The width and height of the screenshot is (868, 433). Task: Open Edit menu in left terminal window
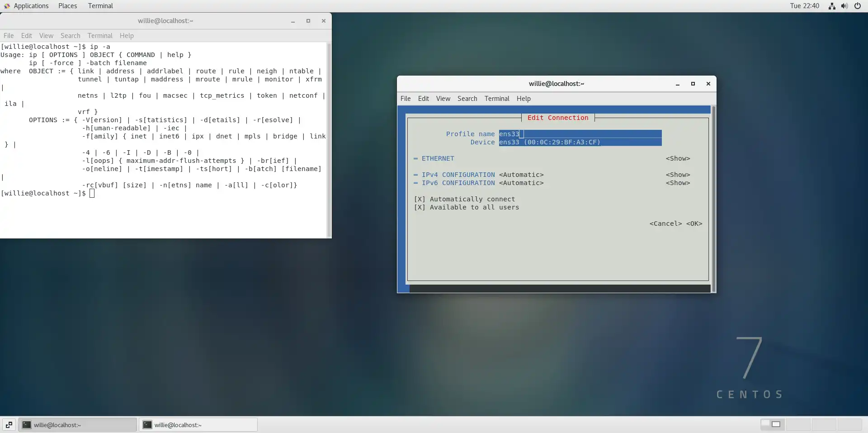27,36
